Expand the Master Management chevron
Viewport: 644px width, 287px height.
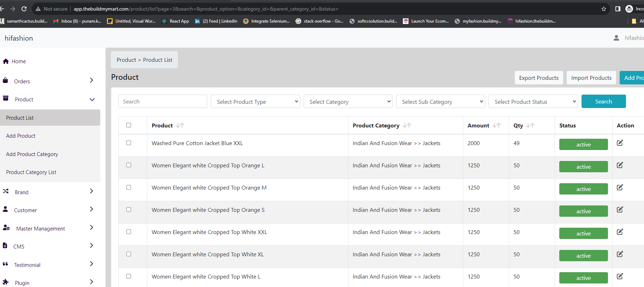pos(91,228)
